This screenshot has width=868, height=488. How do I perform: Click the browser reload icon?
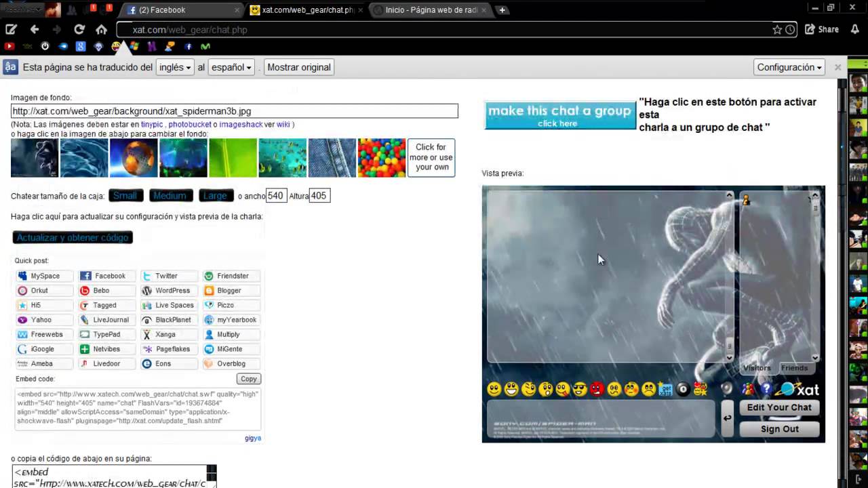coord(79,29)
